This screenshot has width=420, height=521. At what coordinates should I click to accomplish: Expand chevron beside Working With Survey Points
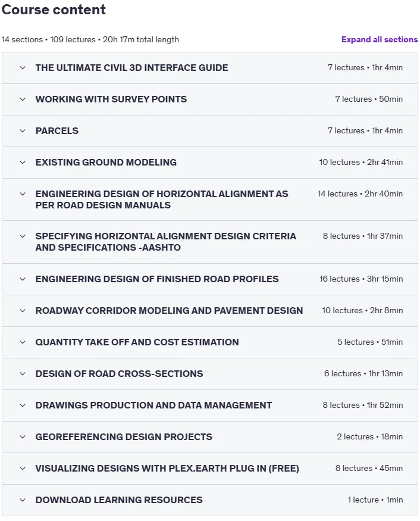point(23,99)
